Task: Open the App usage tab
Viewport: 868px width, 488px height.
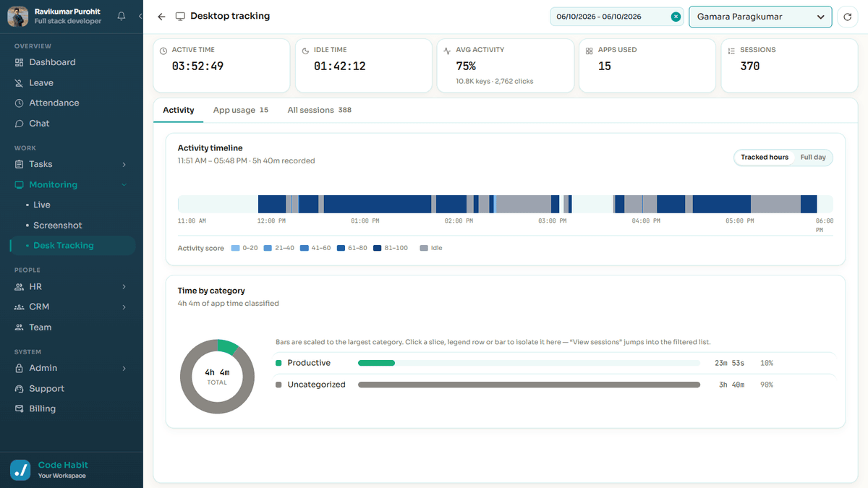Action: click(241, 111)
